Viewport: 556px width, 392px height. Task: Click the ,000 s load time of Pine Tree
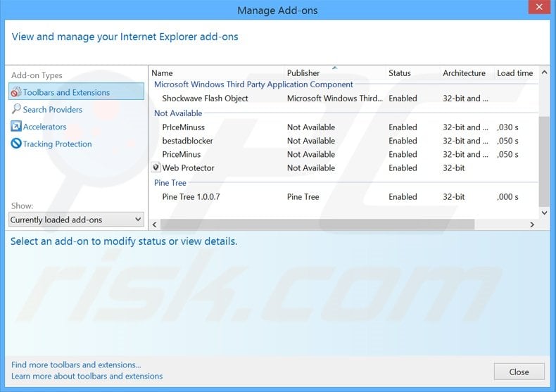click(507, 197)
